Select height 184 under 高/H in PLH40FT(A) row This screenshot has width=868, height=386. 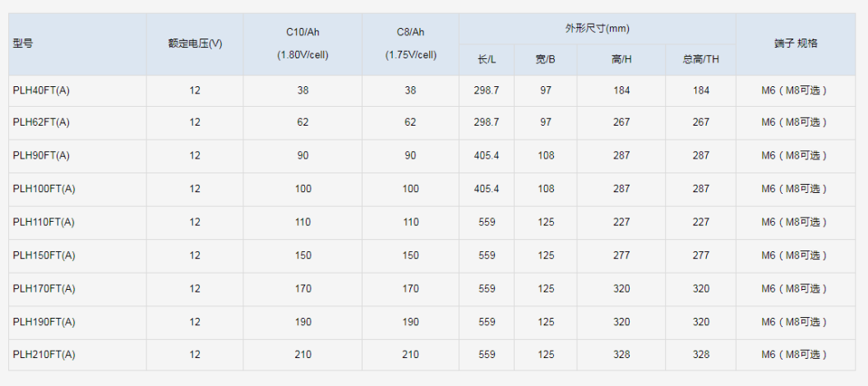pyautogui.click(x=621, y=90)
